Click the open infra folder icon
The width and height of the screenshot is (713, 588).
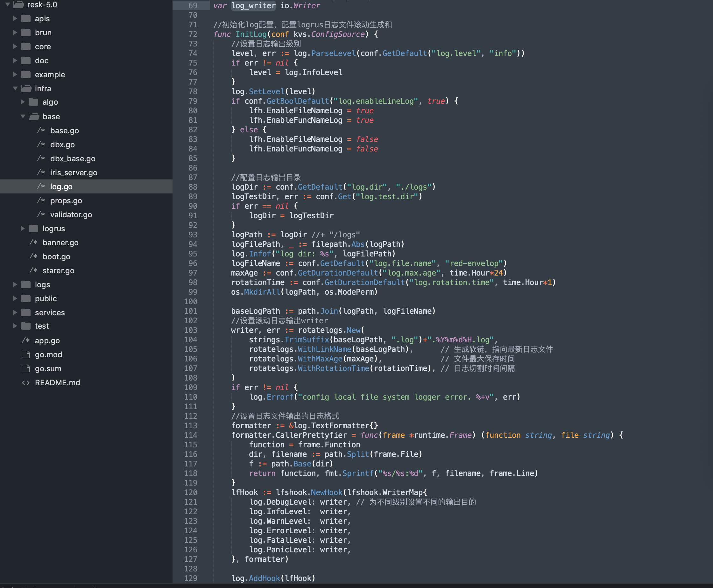coord(26,88)
